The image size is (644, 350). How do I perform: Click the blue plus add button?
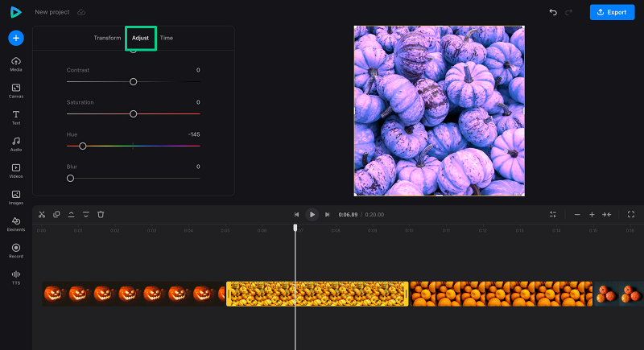[16, 38]
